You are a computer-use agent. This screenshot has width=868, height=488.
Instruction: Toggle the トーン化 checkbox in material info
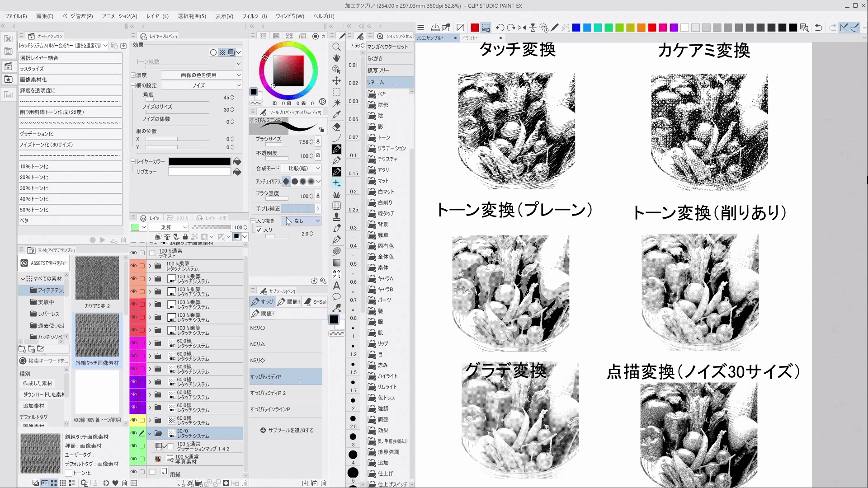[x=68, y=473]
